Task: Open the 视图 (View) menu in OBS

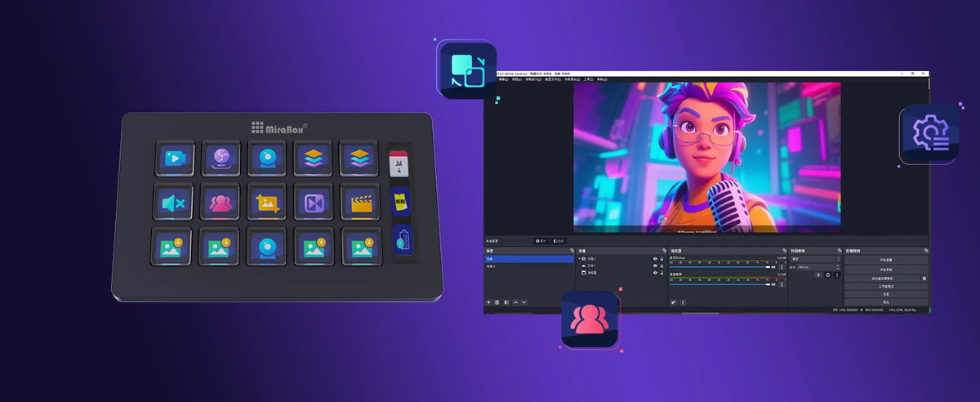Action: coord(517,79)
